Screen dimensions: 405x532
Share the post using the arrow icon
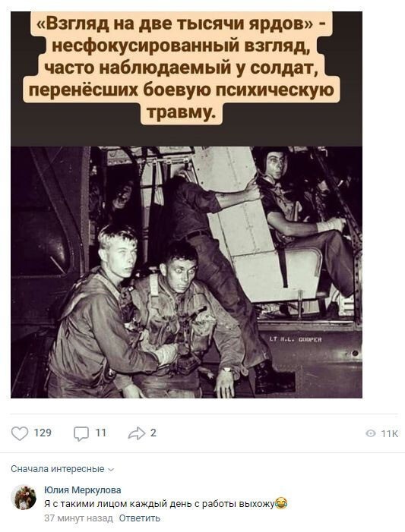tap(137, 433)
